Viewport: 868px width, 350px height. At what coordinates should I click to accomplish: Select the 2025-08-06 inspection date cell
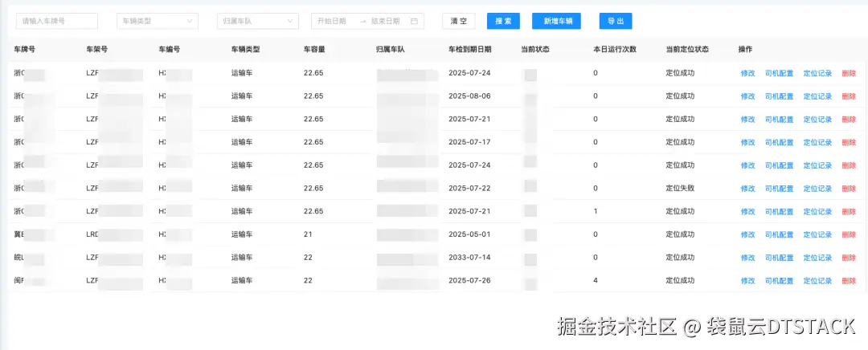pos(469,96)
